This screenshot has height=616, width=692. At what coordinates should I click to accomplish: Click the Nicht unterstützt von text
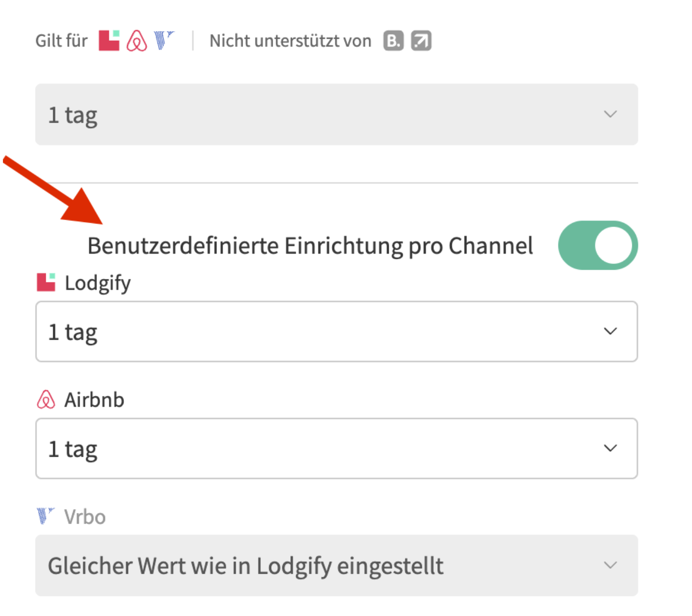click(x=290, y=41)
